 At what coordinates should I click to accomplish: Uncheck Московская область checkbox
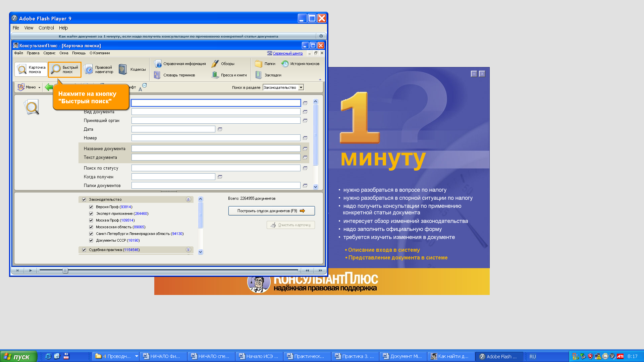[x=91, y=227]
